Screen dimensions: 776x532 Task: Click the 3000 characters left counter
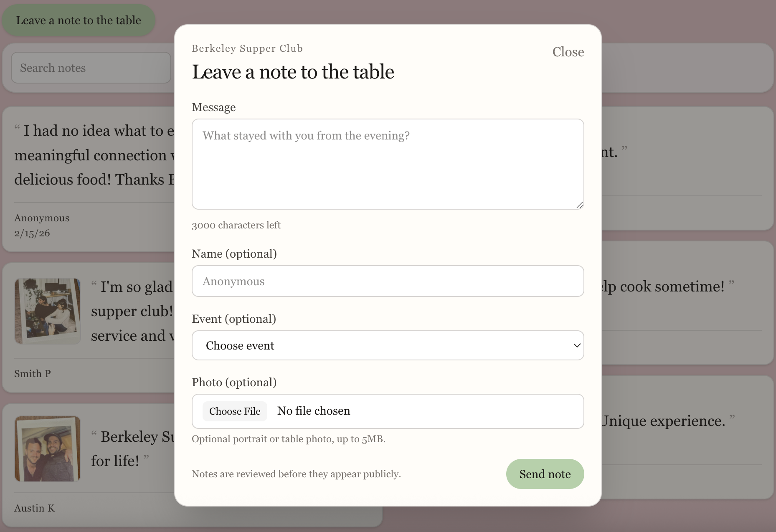point(236,225)
